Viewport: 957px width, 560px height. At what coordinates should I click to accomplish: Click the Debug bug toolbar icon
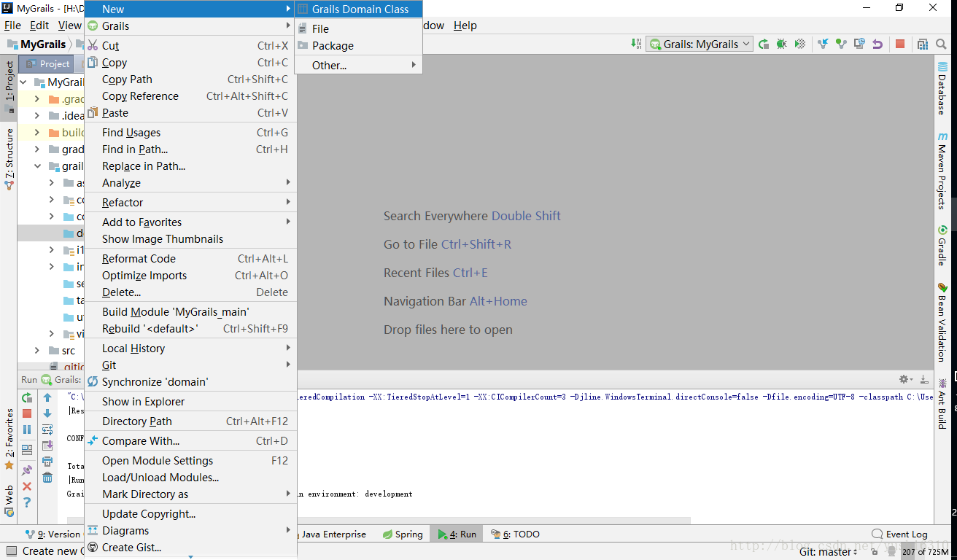[782, 44]
